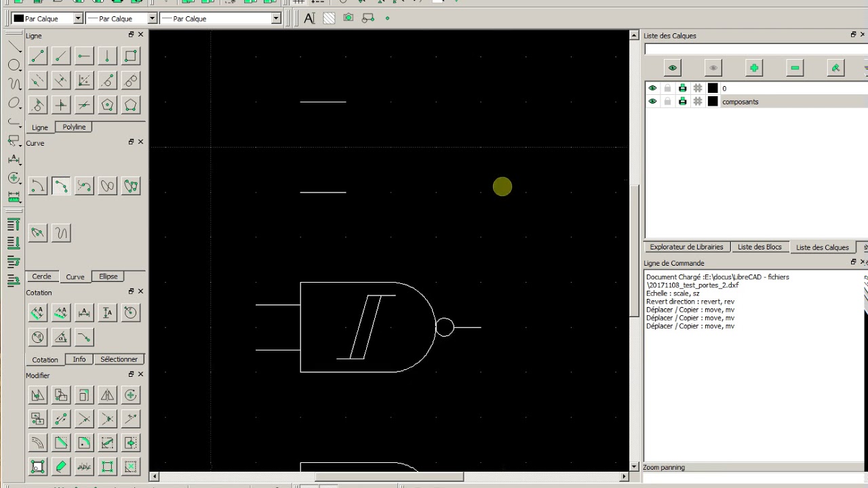
Task: Select the two-point line tool
Action: (x=37, y=56)
